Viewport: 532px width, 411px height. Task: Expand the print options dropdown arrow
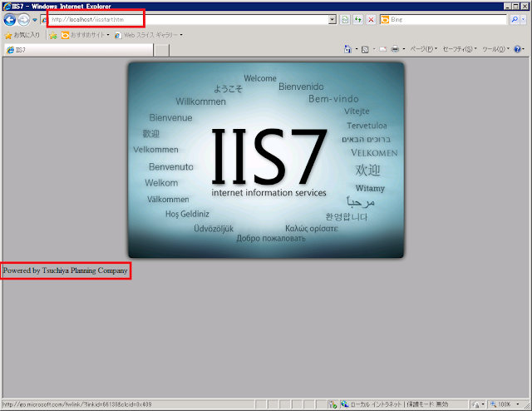[x=404, y=49]
